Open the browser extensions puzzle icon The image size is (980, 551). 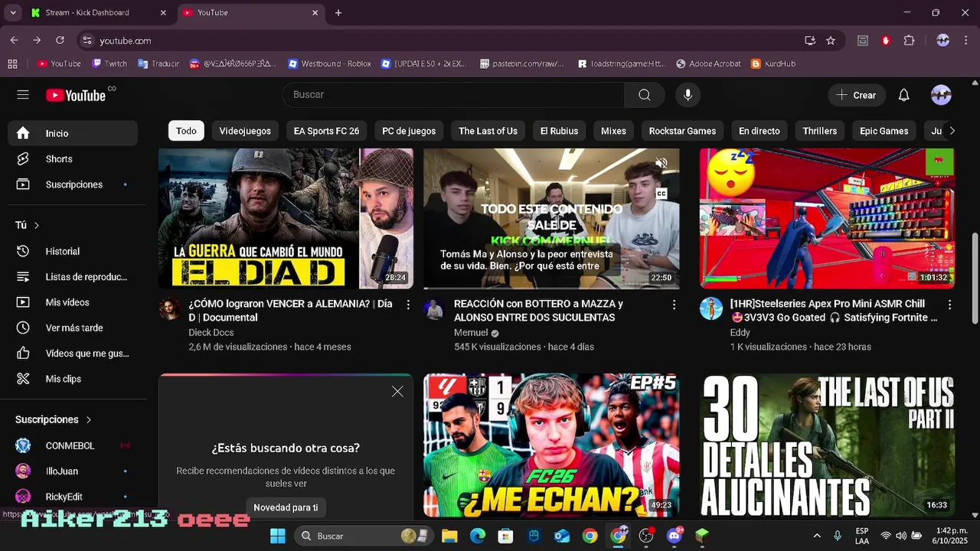click(910, 41)
